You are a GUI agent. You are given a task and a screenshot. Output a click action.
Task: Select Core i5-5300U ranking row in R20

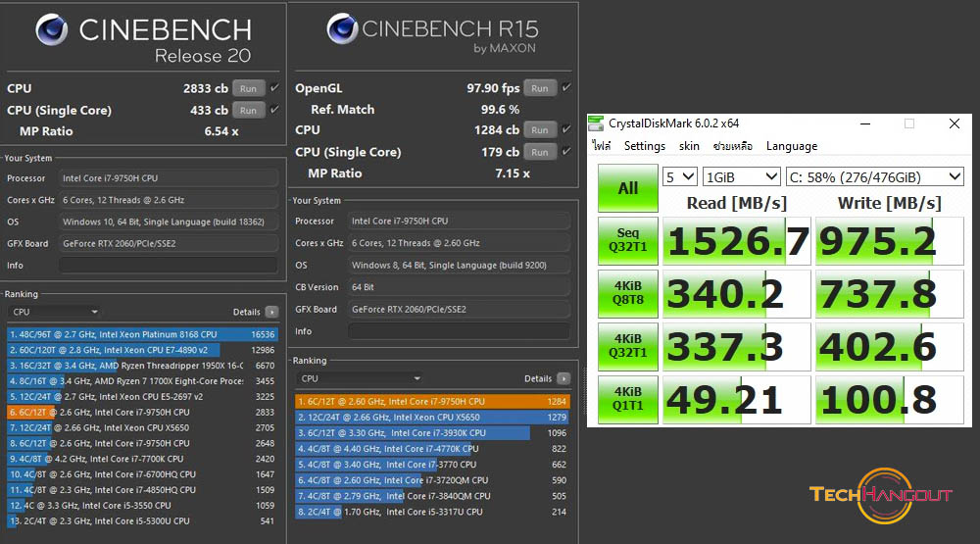click(x=142, y=520)
